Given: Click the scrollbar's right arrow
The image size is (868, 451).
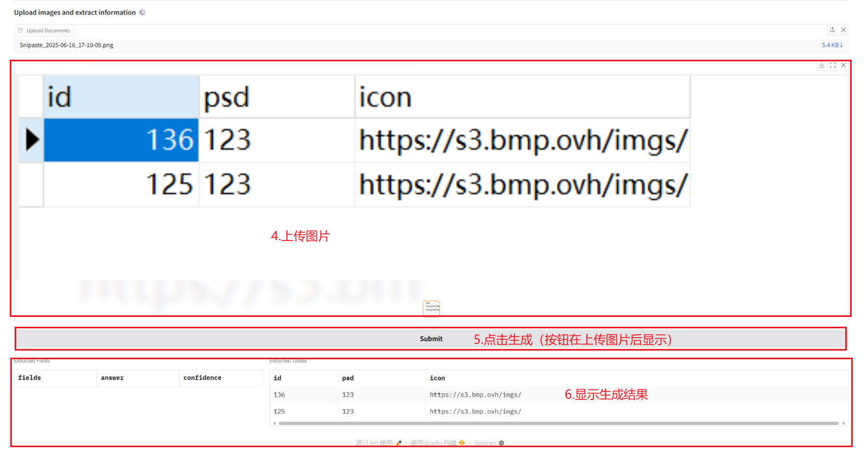Looking at the screenshot, I should [844, 423].
